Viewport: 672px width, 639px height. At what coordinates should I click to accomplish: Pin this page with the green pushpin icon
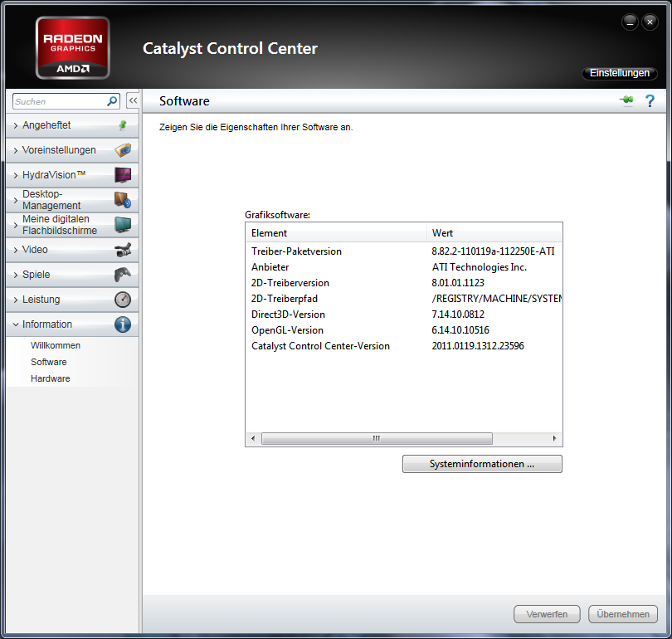(626, 100)
